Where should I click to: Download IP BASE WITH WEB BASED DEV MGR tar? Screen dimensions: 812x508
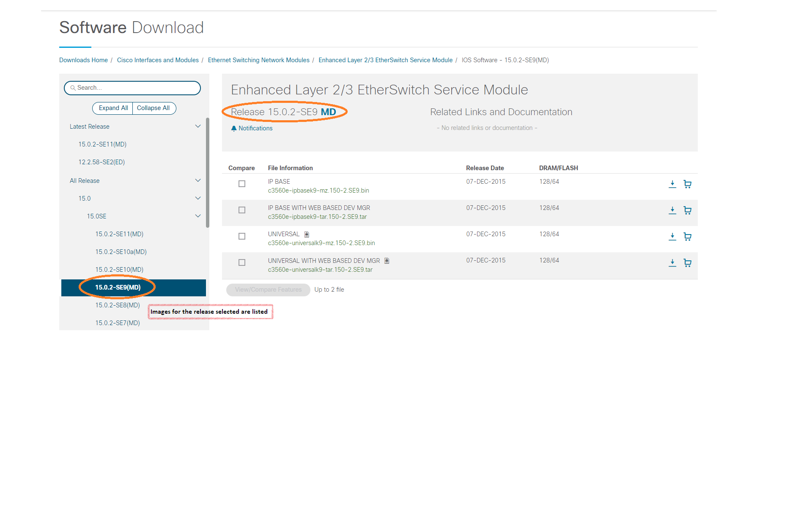point(672,210)
